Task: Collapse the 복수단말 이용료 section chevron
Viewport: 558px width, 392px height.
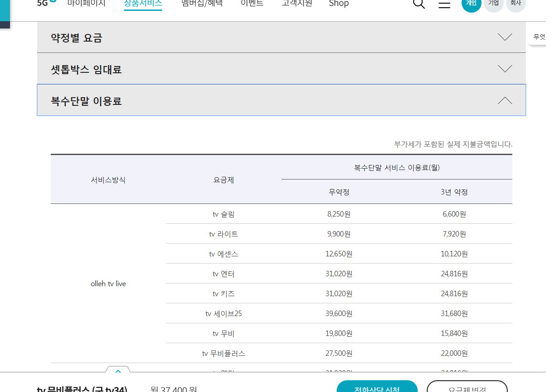Action: click(505, 100)
